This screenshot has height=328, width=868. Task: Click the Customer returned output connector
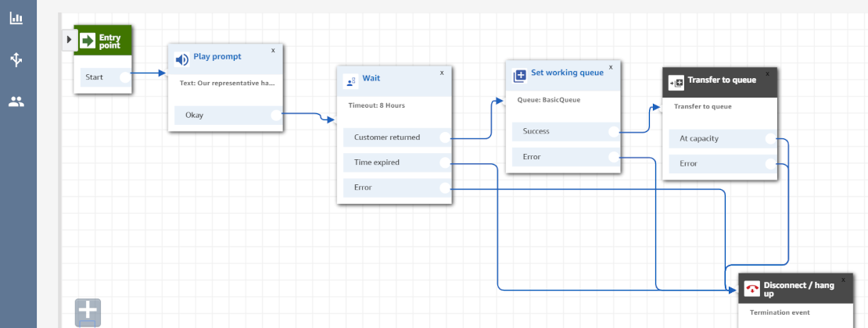click(x=444, y=137)
